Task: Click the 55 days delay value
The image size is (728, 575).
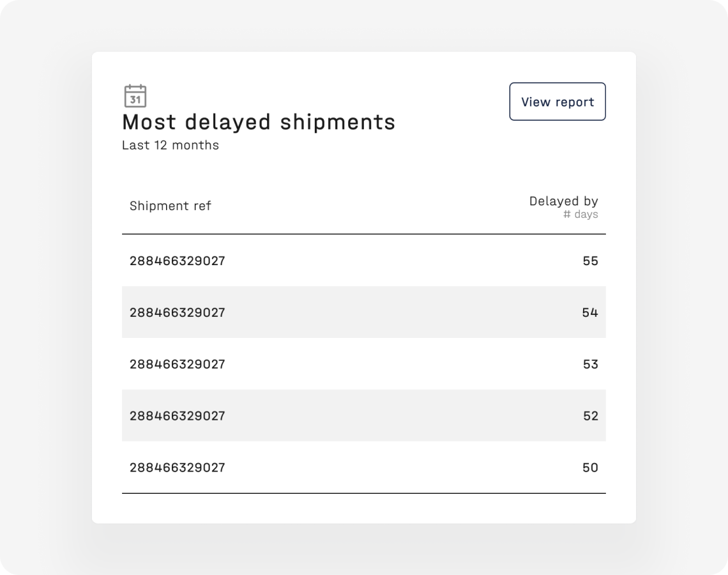Action: coord(590,261)
